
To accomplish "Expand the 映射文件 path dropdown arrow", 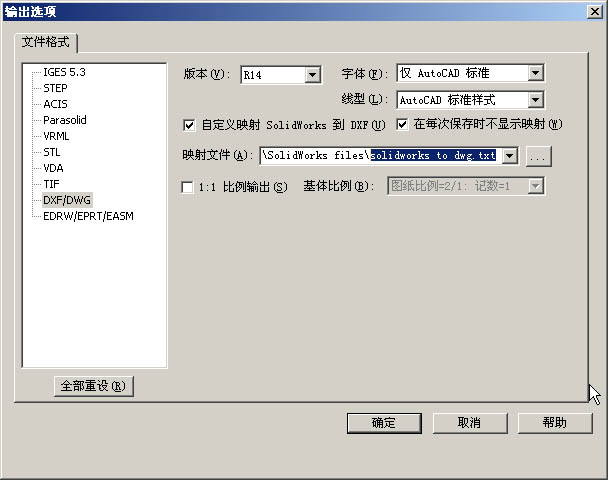I will 510,156.
